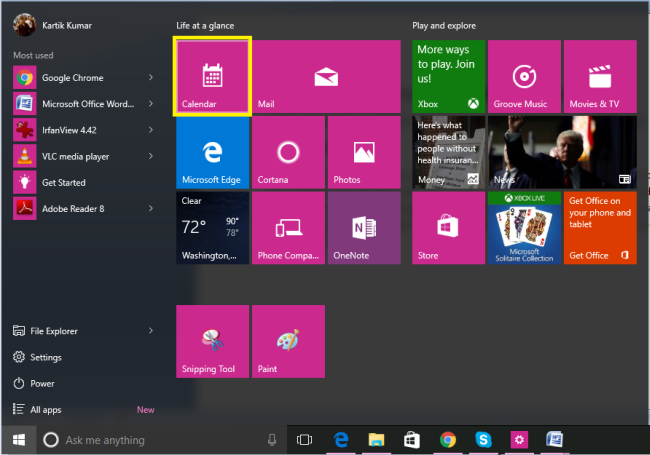This screenshot has width=650, height=455.
Task: Open Store from the taskbar
Action: click(x=412, y=440)
